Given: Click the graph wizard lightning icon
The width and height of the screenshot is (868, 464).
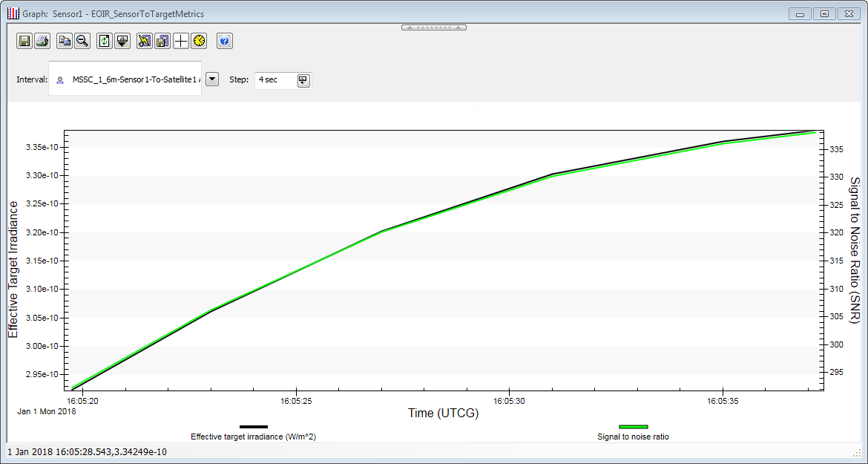Looking at the screenshot, I should click(145, 42).
